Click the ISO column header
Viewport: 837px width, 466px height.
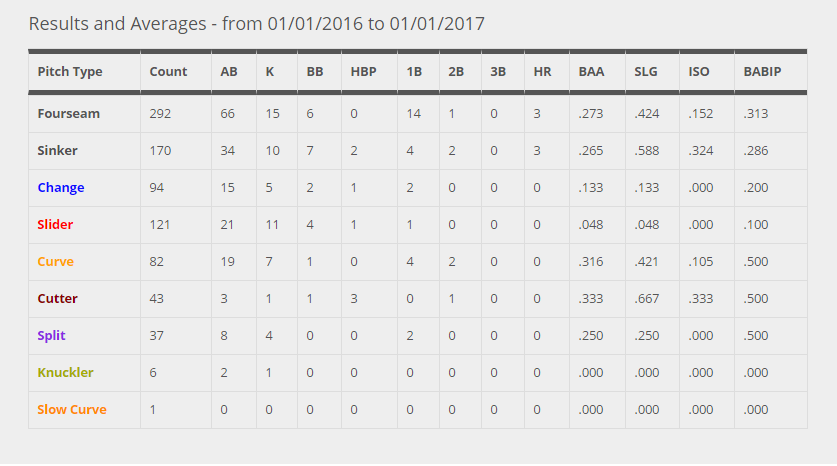(699, 72)
